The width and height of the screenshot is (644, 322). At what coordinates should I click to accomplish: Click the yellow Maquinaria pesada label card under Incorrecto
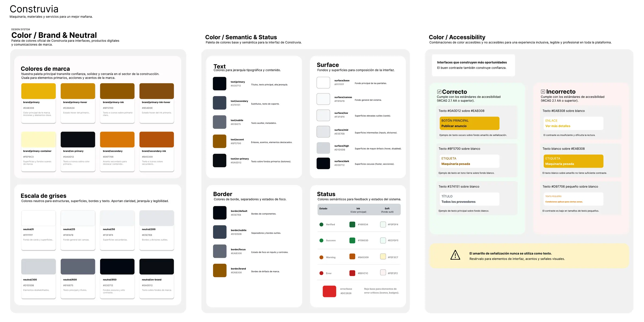(573, 161)
